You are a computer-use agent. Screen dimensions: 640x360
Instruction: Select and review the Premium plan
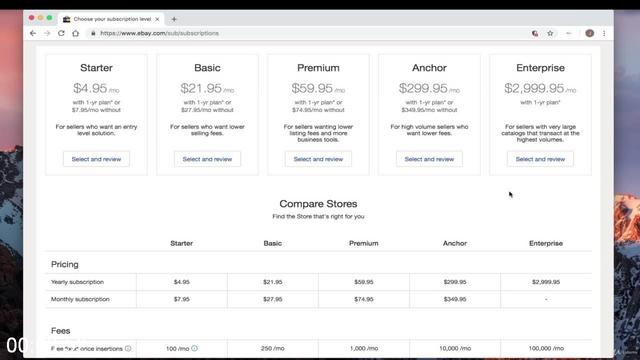click(318, 159)
